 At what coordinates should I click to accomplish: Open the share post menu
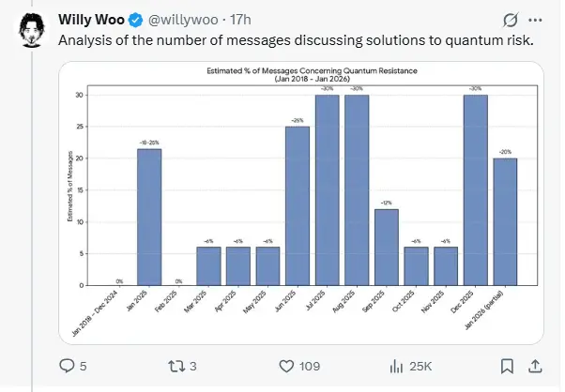pos(535,365)
